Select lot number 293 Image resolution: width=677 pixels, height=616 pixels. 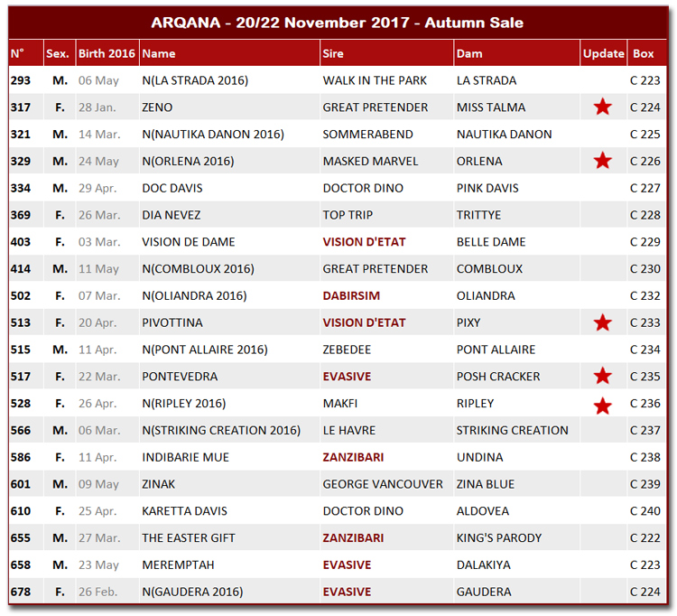tap(21, 80)
